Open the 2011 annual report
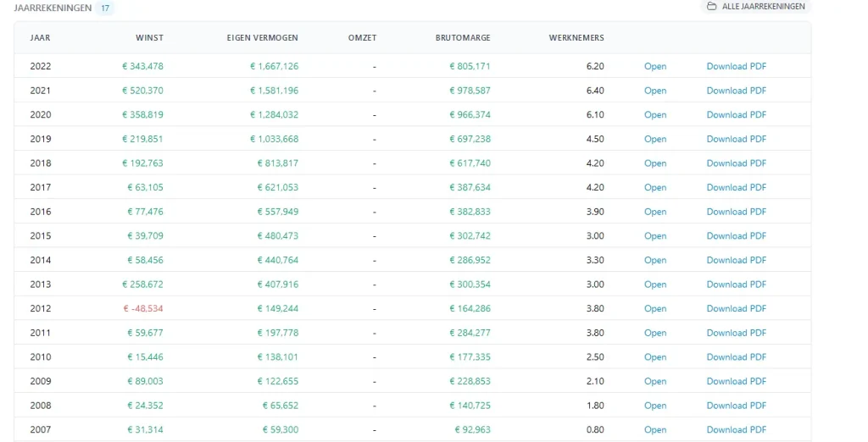 click(655, 333)
